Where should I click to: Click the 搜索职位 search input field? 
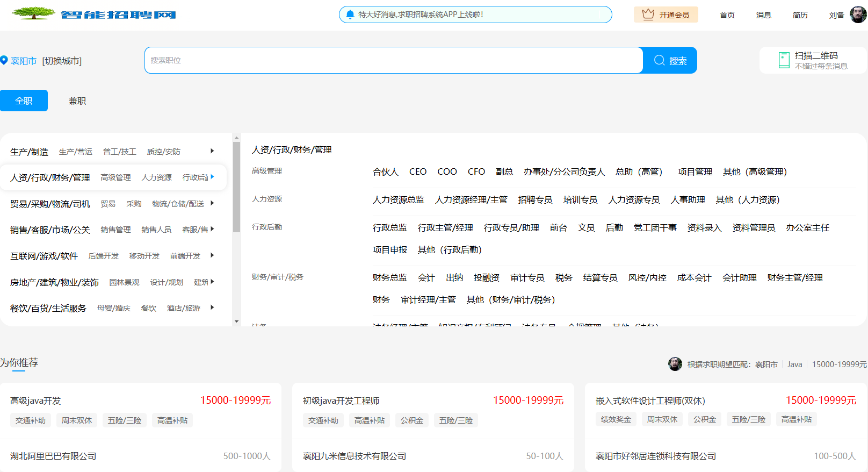tap(393, 60)
